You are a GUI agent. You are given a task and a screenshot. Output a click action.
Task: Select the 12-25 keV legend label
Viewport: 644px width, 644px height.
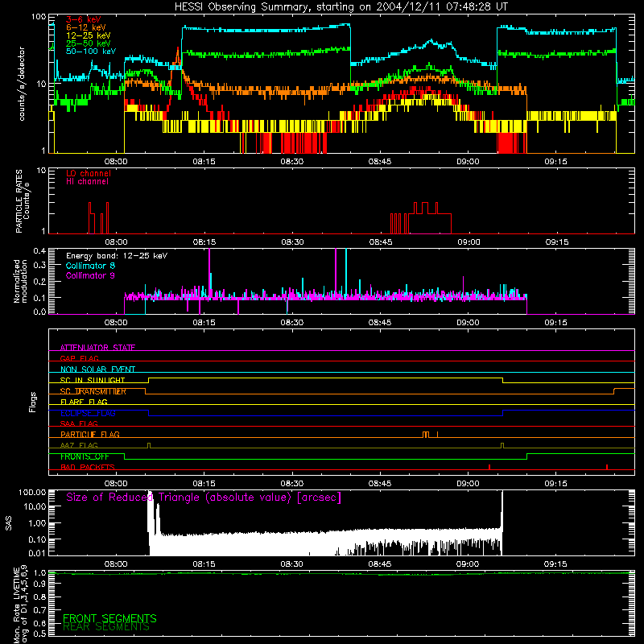89,35
